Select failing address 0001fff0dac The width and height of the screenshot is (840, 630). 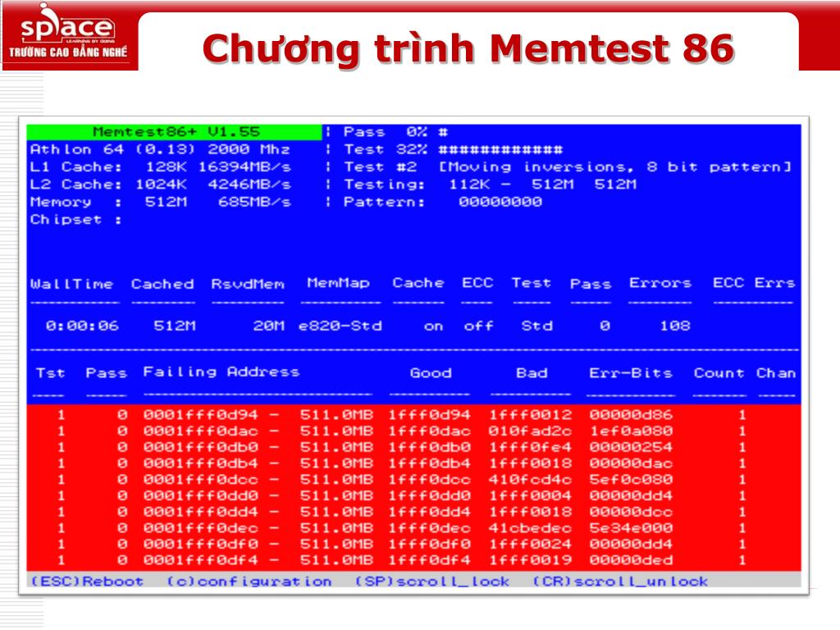pyautogui.click(x=200, y=431)
